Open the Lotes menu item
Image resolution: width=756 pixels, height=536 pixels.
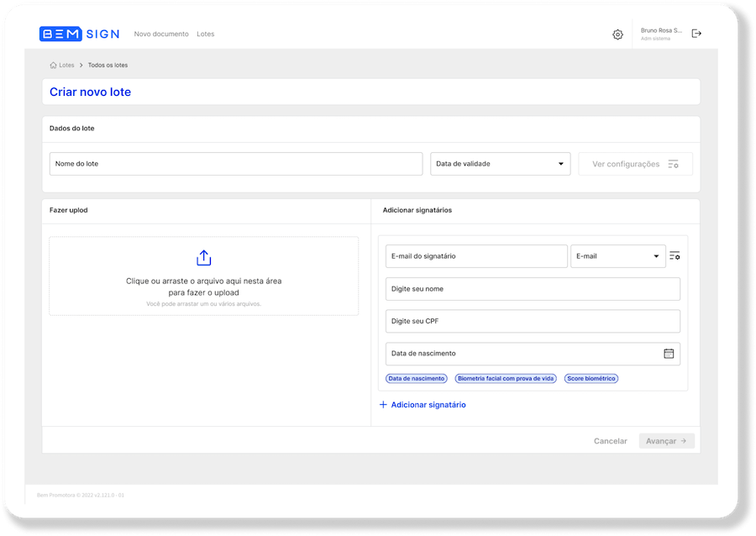click(x=206, y=34)
